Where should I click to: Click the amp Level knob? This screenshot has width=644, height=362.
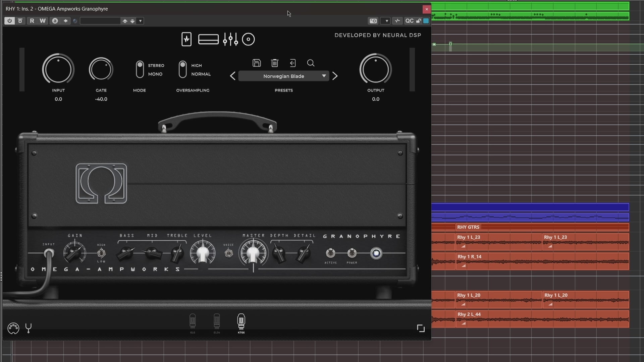click(x=203, y=253)
